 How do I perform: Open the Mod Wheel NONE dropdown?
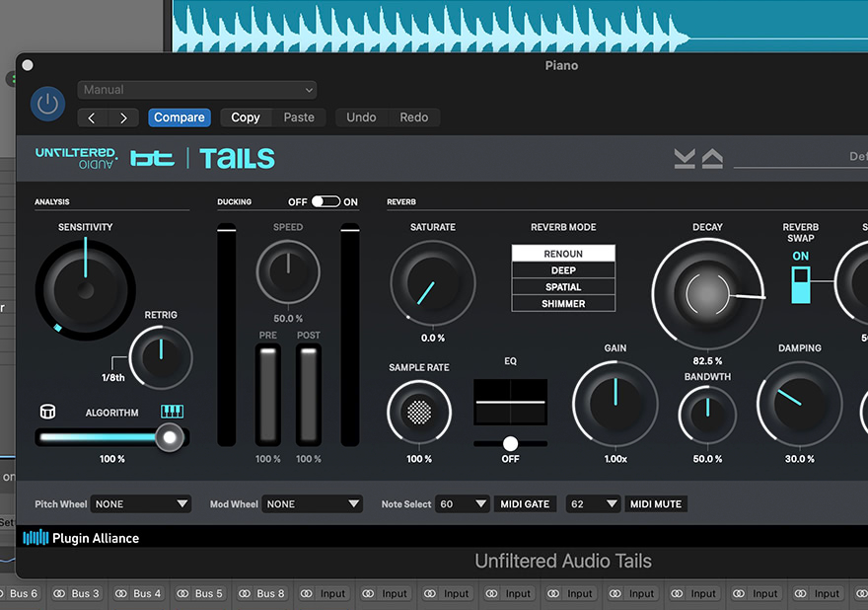pyautogui.click(x=313, y=504)
